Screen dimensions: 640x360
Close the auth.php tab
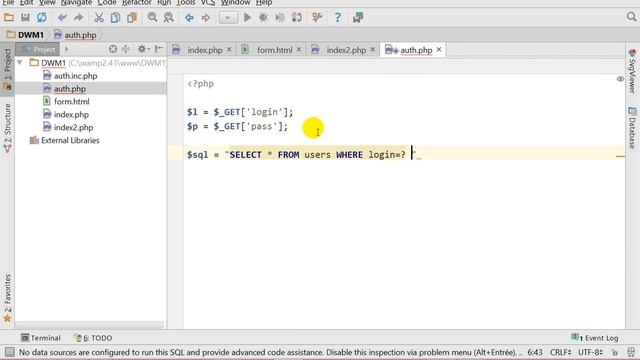439,49
